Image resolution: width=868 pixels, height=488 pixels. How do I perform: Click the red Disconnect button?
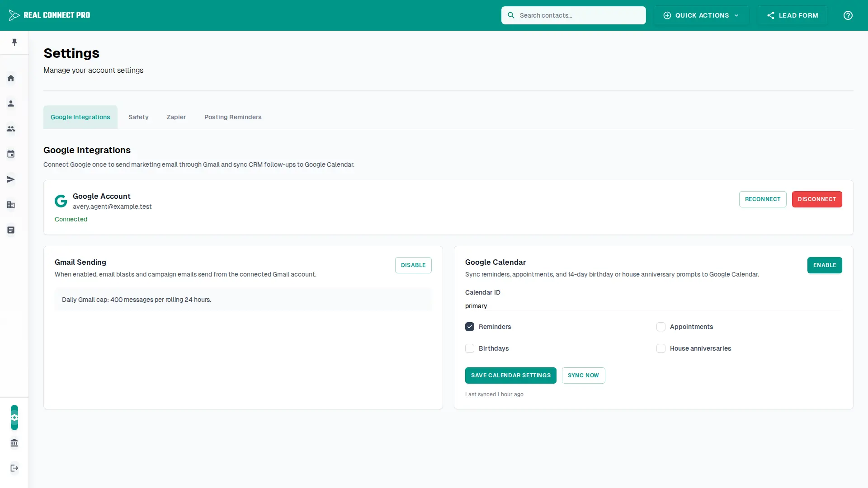click(817, 199)
